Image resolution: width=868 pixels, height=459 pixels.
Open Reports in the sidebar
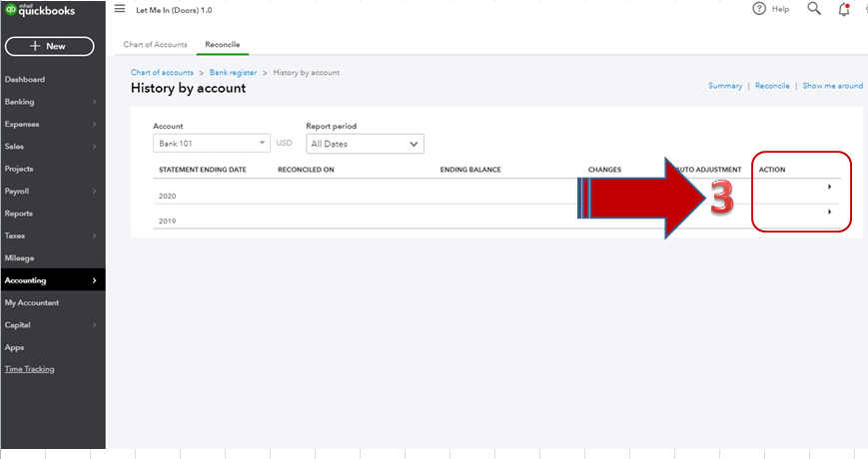point(19,214)
